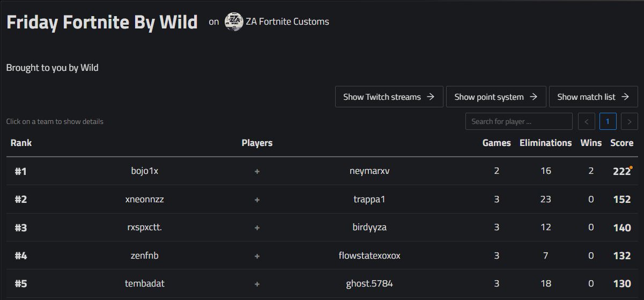Click the Score column header
The image size is (644, 300).
621,143
